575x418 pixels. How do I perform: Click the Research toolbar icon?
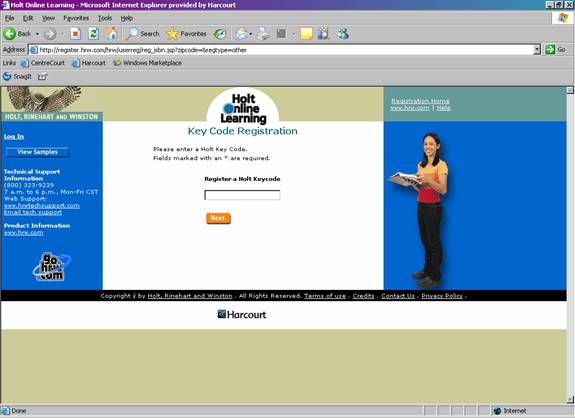[323, 34]
